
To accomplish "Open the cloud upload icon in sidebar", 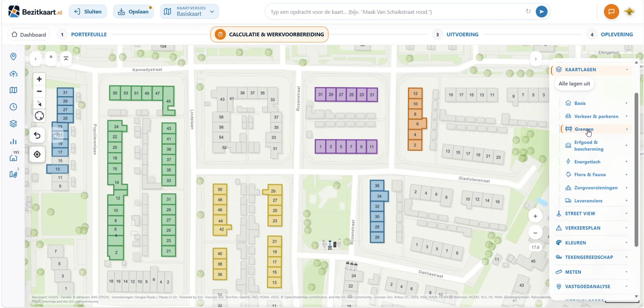I will tap(13, 74).
